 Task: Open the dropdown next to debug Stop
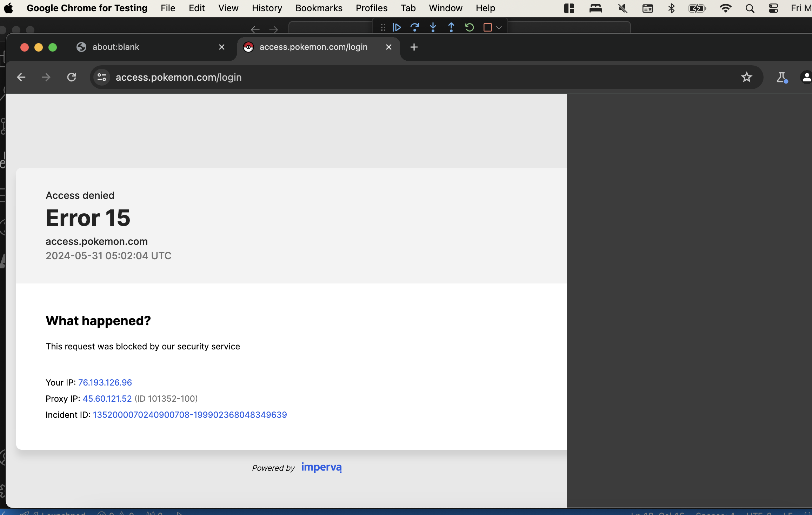coord(499,27)
